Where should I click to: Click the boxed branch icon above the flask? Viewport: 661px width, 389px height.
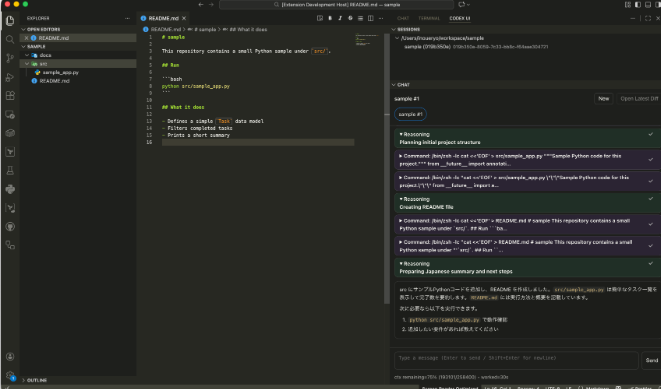tap(10, 152)
